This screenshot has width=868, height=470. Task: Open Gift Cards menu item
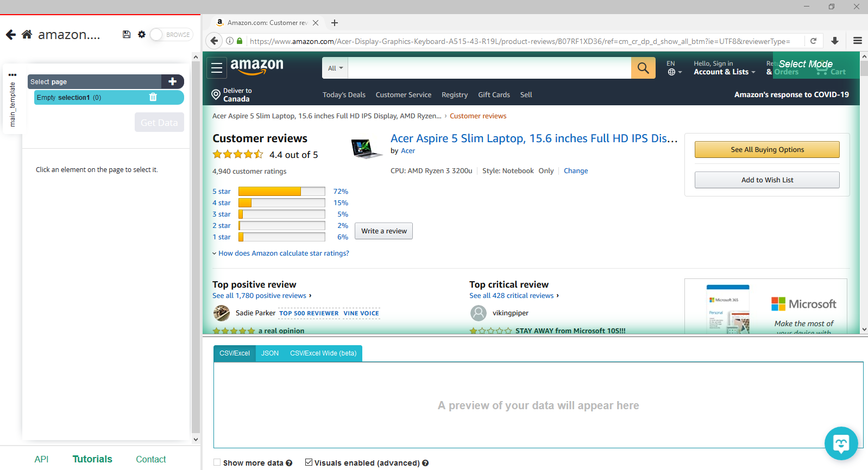[x=494, y=94]
